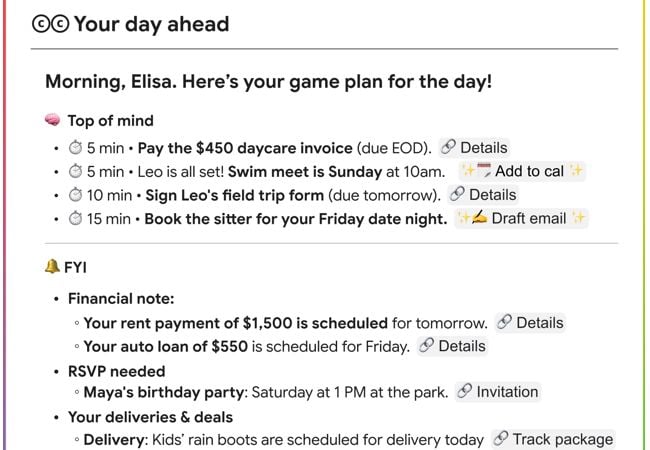Click the link icon beside Track package

click(x=502, y=439)
